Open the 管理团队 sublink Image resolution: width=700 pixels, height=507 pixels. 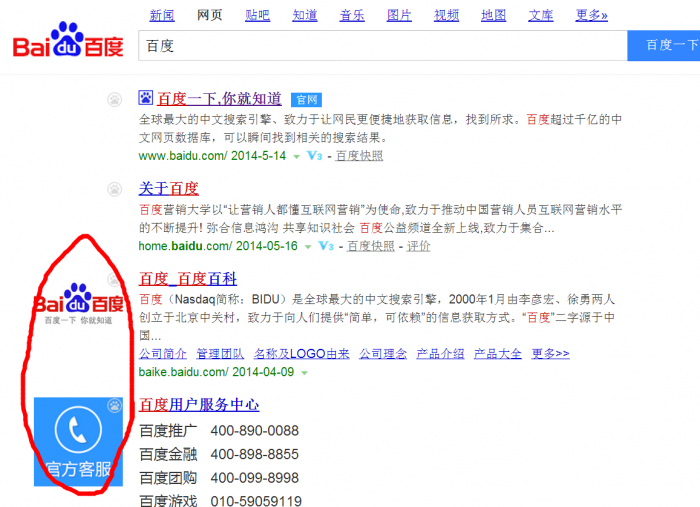click(x=220, y=354)
